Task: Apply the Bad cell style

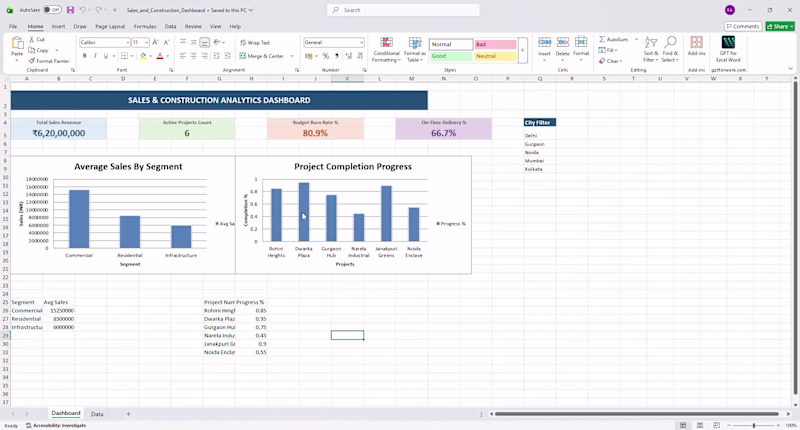Action: (495, 44)
